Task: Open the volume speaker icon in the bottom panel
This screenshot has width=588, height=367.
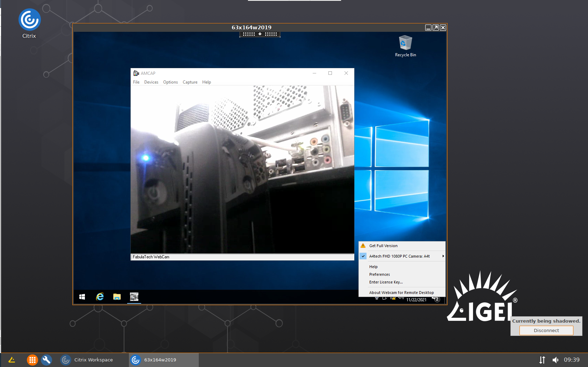Action: point(556,360)
